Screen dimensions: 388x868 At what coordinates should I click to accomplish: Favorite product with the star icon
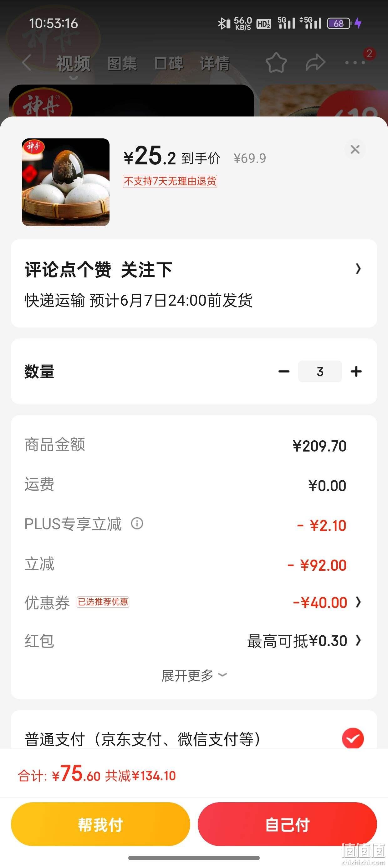[276, 62]
